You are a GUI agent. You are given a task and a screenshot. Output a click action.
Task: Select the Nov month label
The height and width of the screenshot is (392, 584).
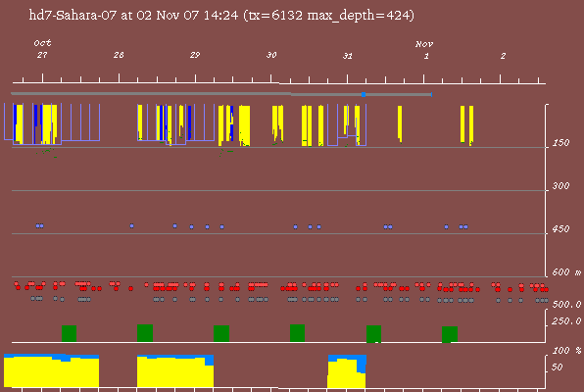(424, 44)
